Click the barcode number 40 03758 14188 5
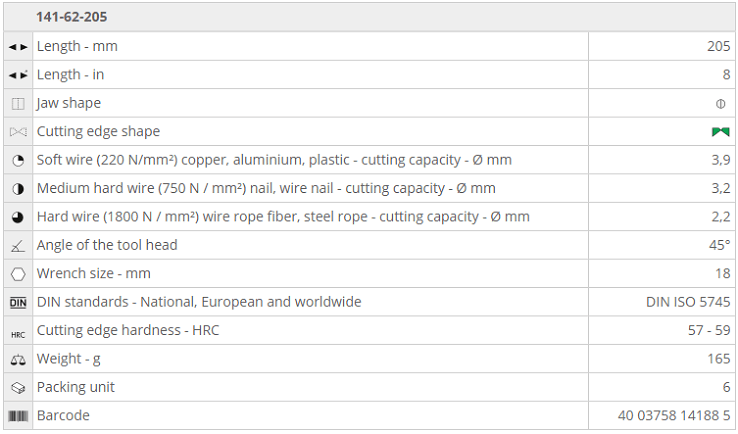The width and height of the screenshot is (738, 434). coord(675,415)
